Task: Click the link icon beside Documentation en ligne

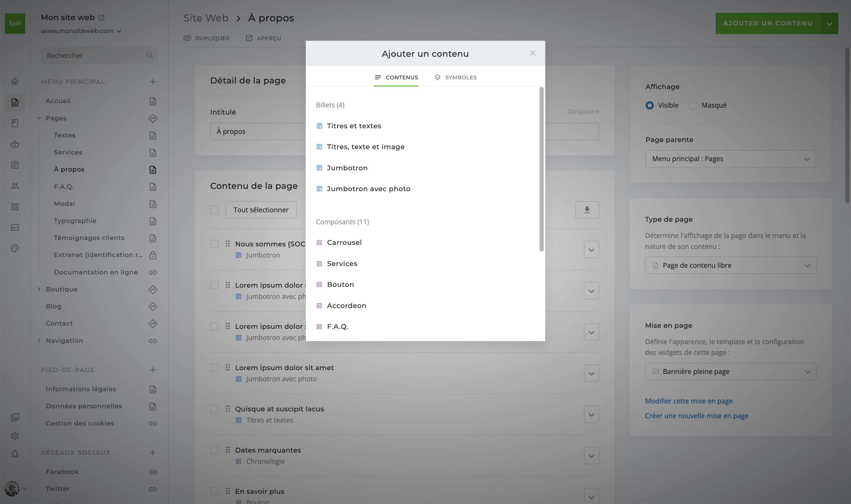Action: 153,272
